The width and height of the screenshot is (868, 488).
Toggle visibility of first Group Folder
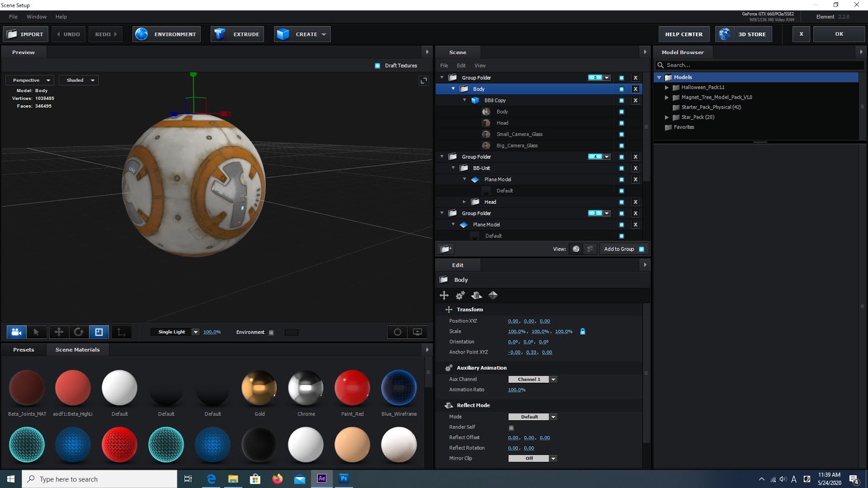point(622,78)
